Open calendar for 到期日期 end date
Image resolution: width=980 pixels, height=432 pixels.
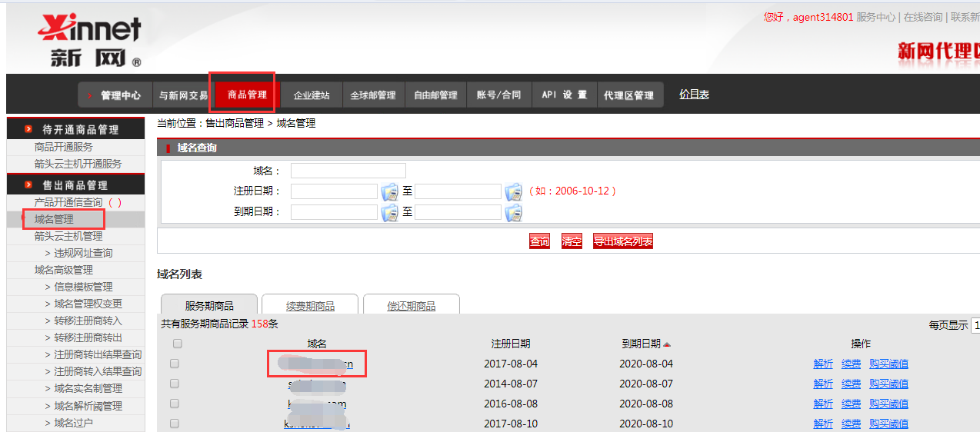513,212
